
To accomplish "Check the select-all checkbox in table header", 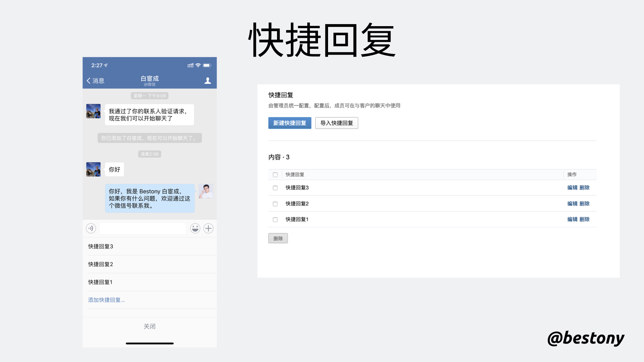I will click(275, 175).
